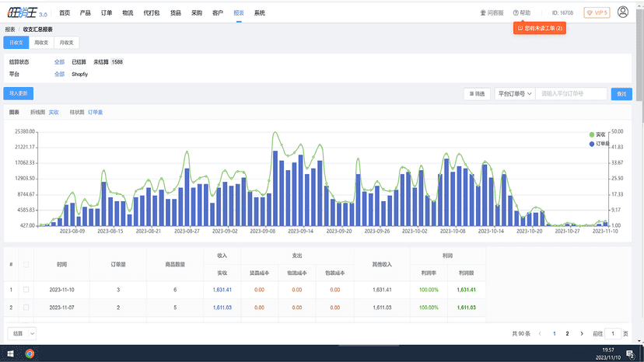Viewport: 644px width, 362px height.
Task: Go to next page with right chevron
Action: coord(582,334)
